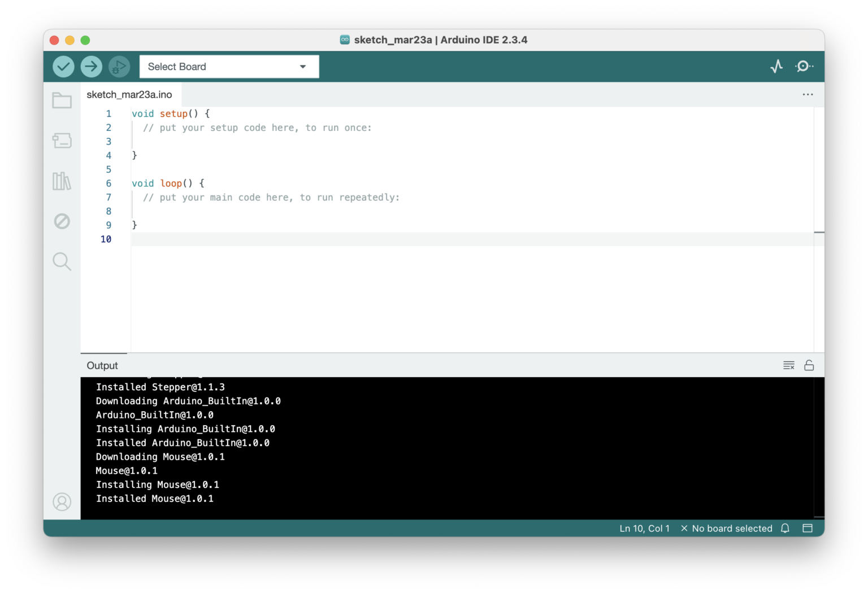Upload the sketch using the arrow icon

pyautogui.click(x=91, y=66)
